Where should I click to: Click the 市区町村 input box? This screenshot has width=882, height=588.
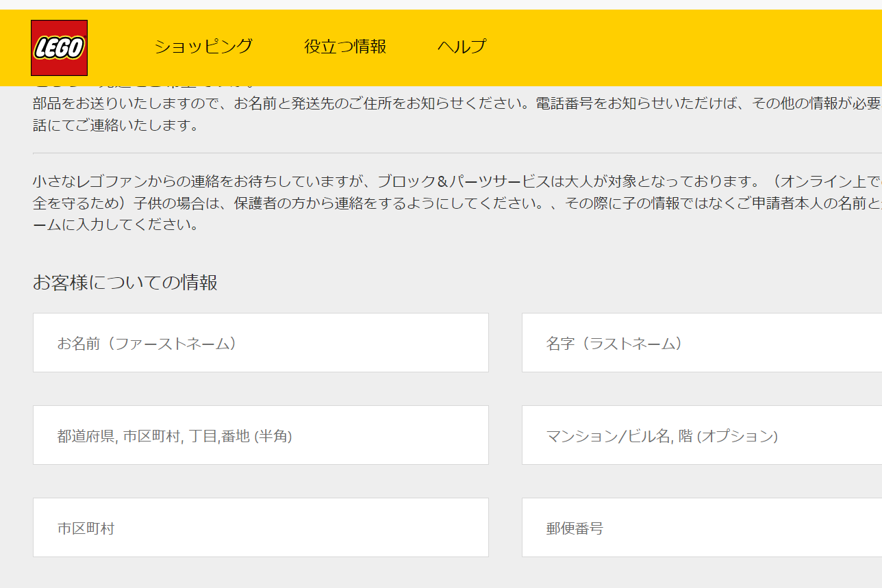pos(260,528)
